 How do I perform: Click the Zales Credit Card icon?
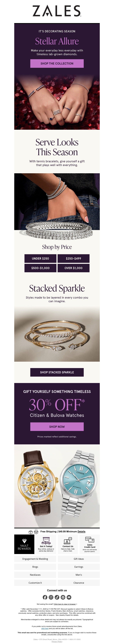[x=89, y=539]
